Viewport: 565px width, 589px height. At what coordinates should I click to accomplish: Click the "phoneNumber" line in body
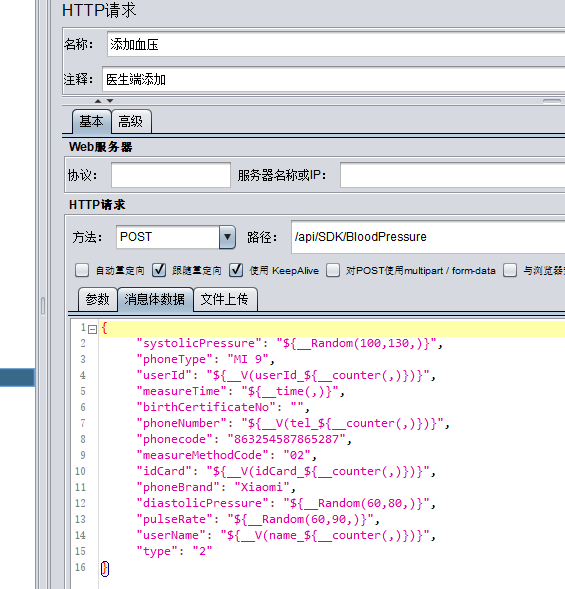[x=293, y=423]
